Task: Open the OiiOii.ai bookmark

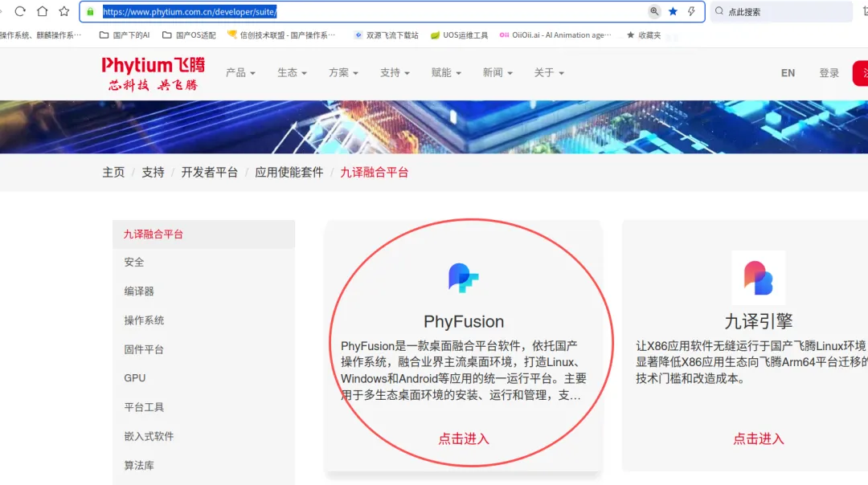Action: 555,35
